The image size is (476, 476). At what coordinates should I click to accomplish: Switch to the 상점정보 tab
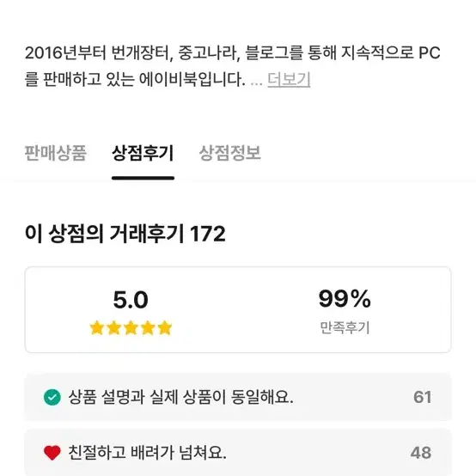[x=229, y=153]
